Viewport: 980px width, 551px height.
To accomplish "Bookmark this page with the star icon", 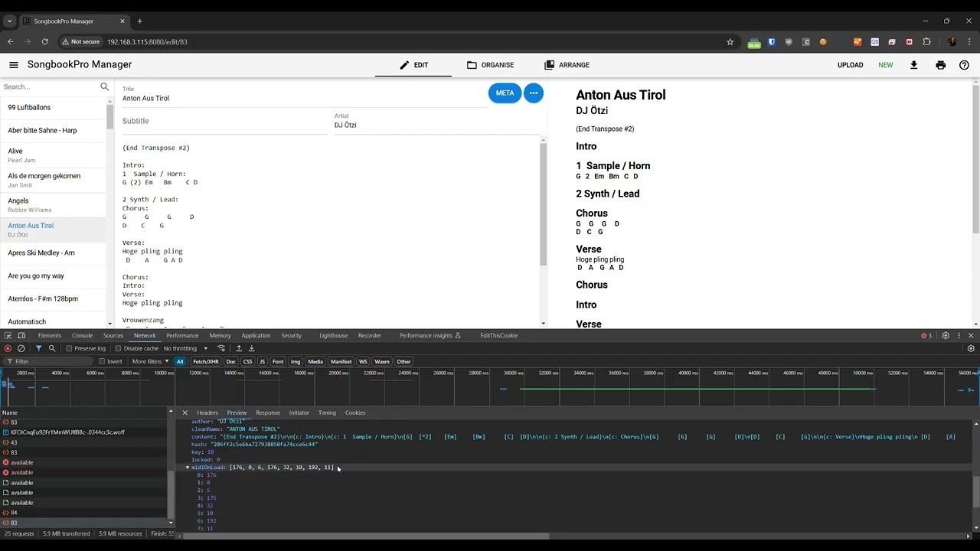I will pyautogui.click(x=730, y=42).
